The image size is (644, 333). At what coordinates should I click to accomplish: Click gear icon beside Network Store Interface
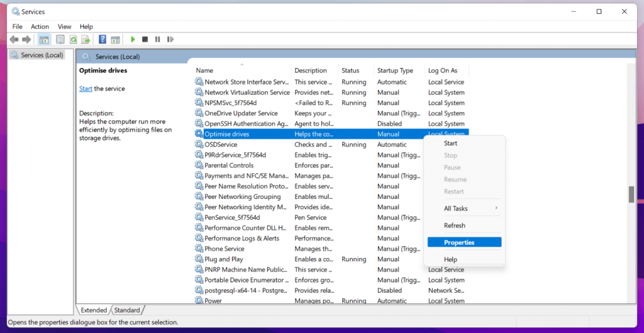tap(199, 82)
